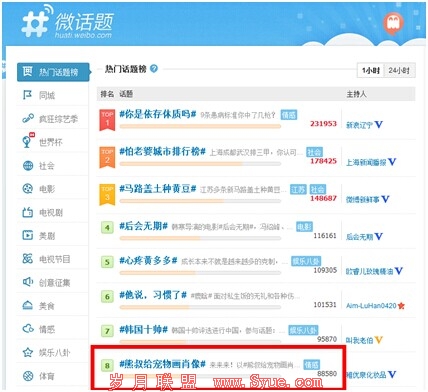
Task: Open topic #怕老婆城市排行榜#
Action: 162,152
